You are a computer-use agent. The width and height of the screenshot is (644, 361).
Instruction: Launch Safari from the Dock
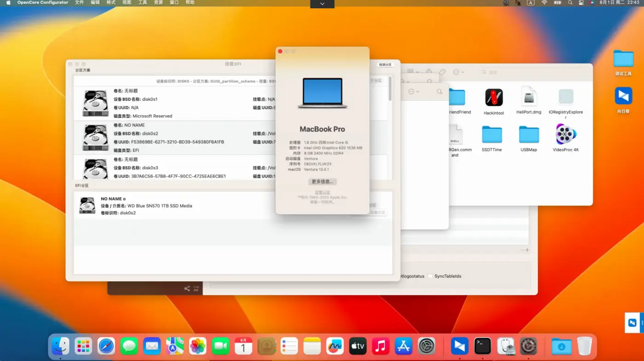pyautogui.click(x=106, y=346)
